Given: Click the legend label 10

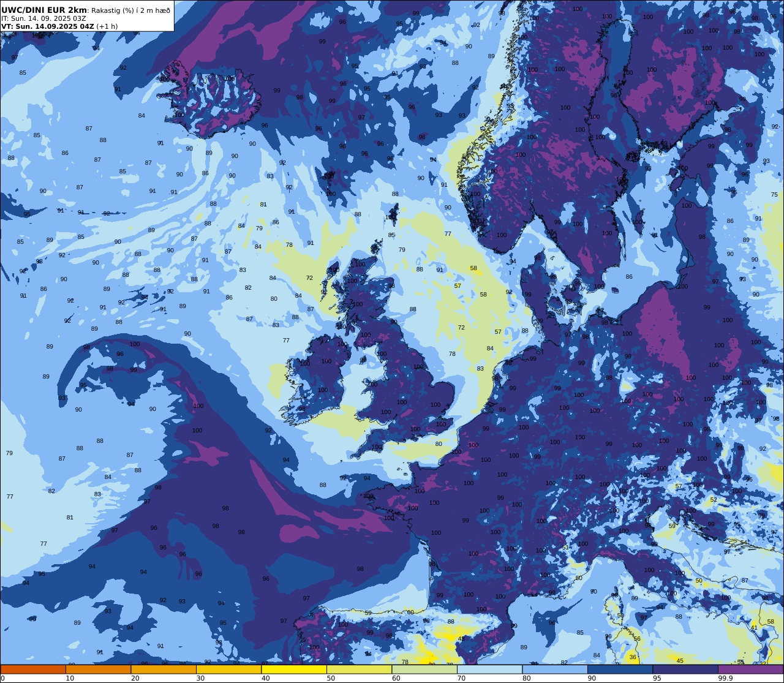Looking at the screenshot, I should click(70, 678).
